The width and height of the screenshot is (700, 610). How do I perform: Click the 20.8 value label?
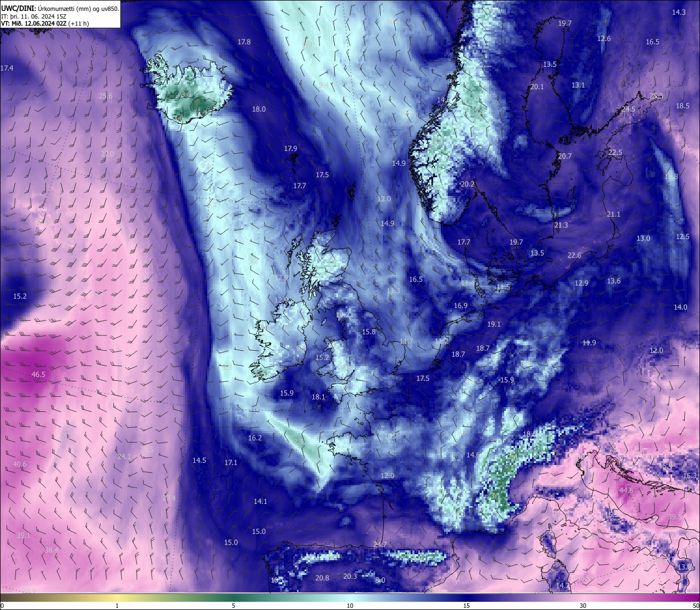322,578
